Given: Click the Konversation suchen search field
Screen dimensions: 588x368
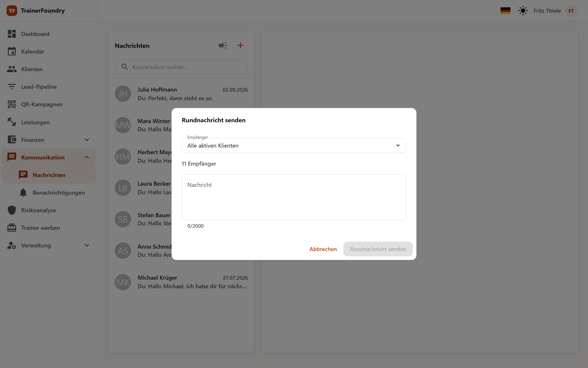Looking at the screenshot, I should (181, 67).
